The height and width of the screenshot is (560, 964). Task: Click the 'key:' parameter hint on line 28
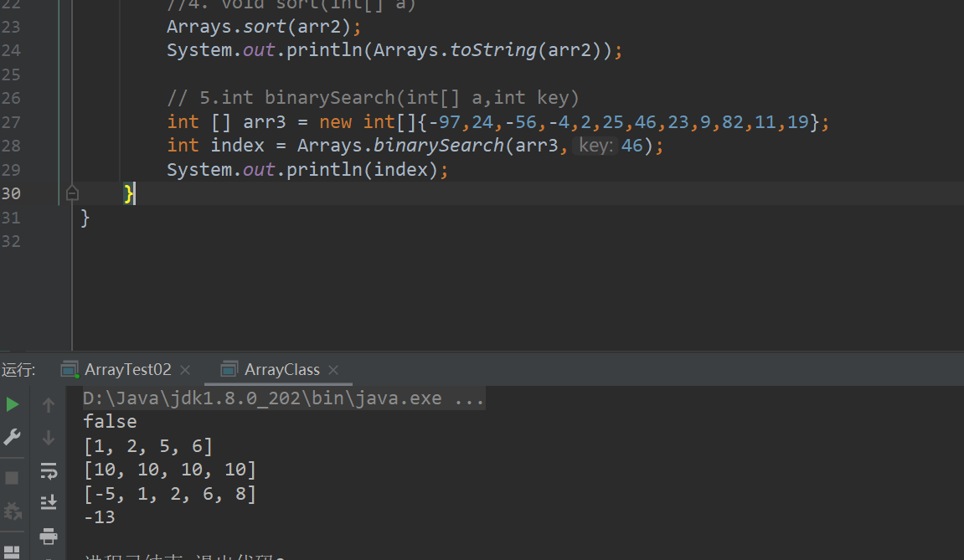pos(596,146)
